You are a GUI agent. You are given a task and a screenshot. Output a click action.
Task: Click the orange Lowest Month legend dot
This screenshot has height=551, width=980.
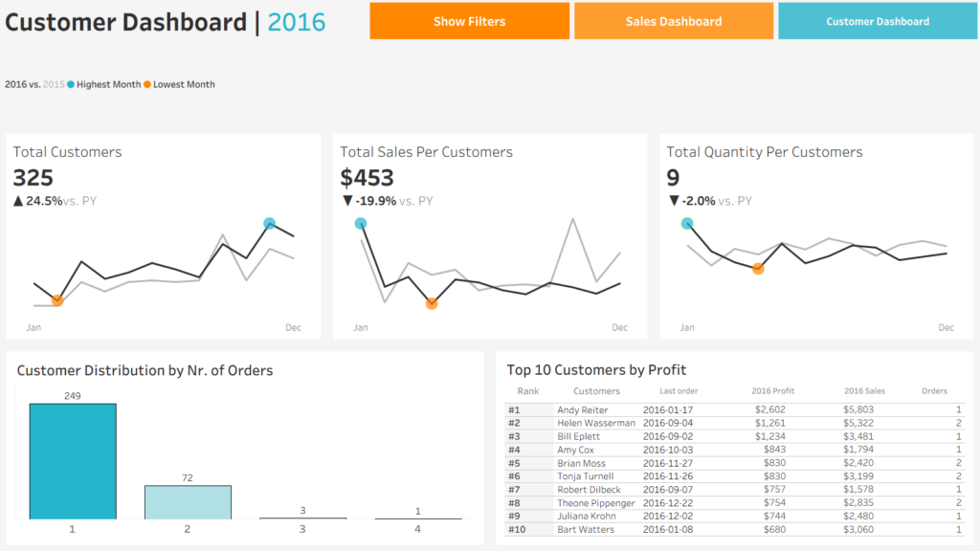click(x=147, y=84)
